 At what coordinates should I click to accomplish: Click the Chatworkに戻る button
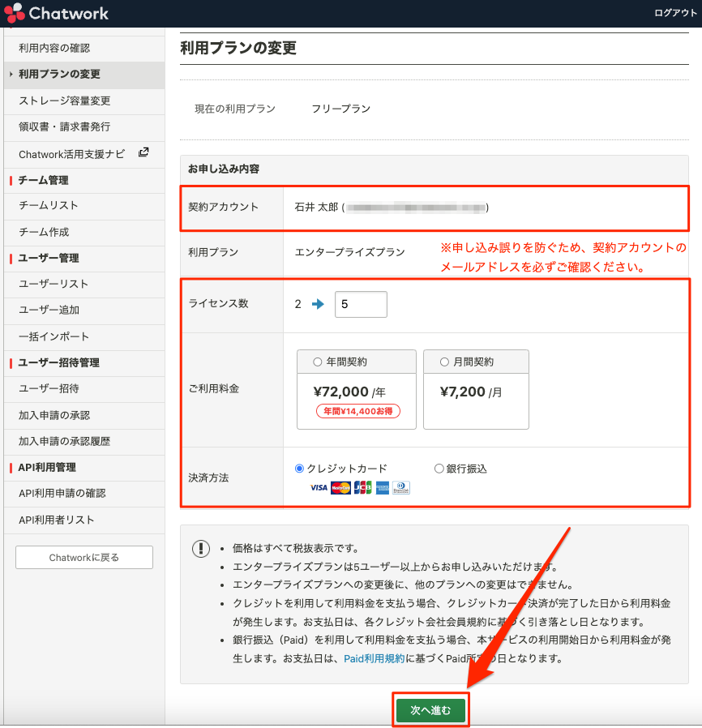[x=84, y=557]
